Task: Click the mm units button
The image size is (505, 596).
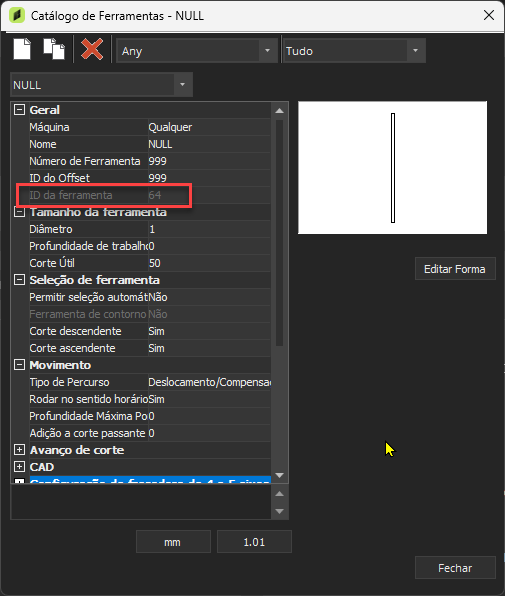Action: point(173,542)
